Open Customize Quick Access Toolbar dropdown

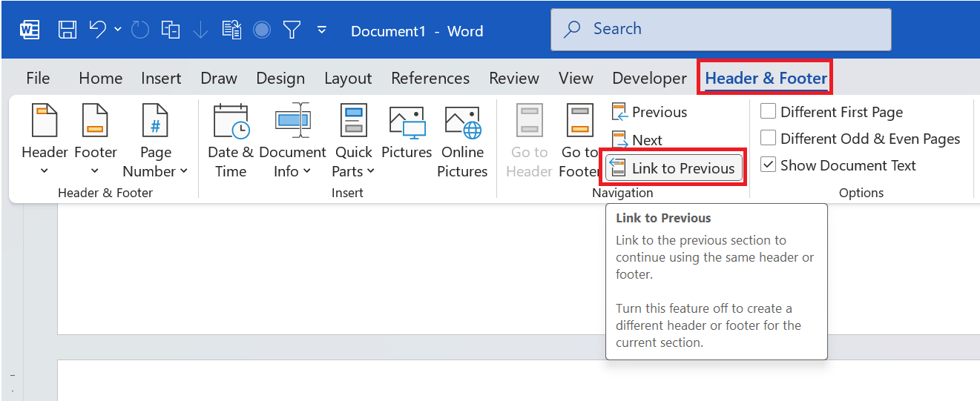pyautogui.click(x=322, y=30)
